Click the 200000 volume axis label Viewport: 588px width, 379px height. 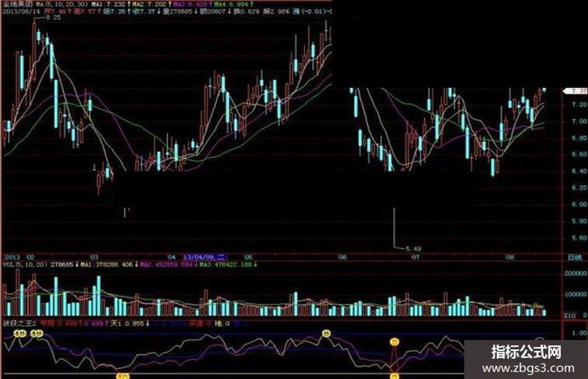pos(576,274)
